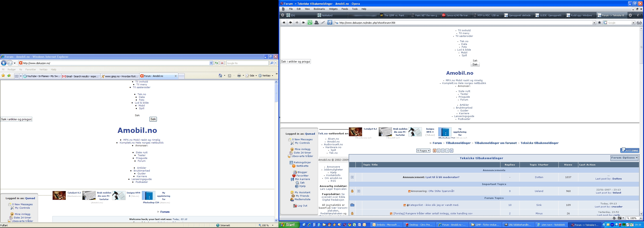644x228 pixels.
Task: Click Opera's Rewind navigation icon
Action: pos(284,23)
